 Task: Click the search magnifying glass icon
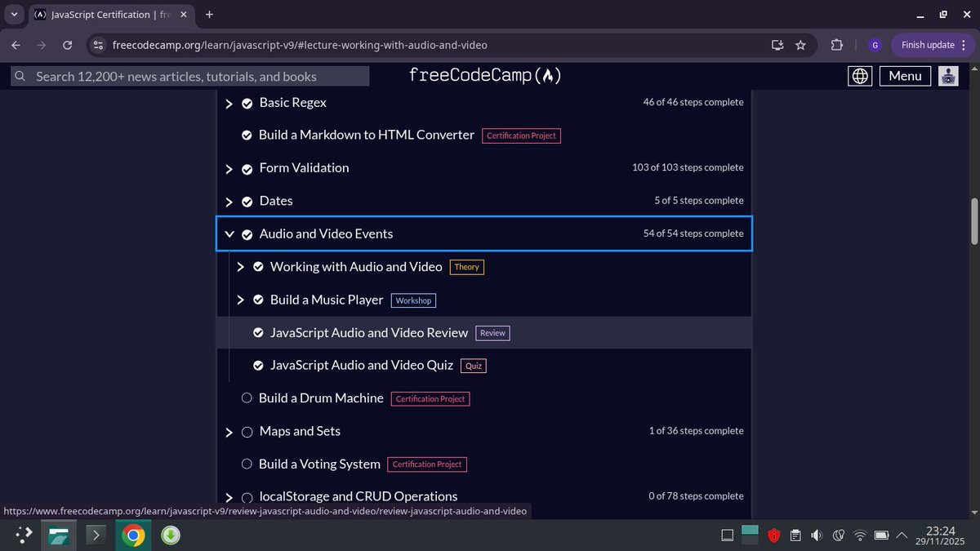pyautogui.click(x=20, y=75)
